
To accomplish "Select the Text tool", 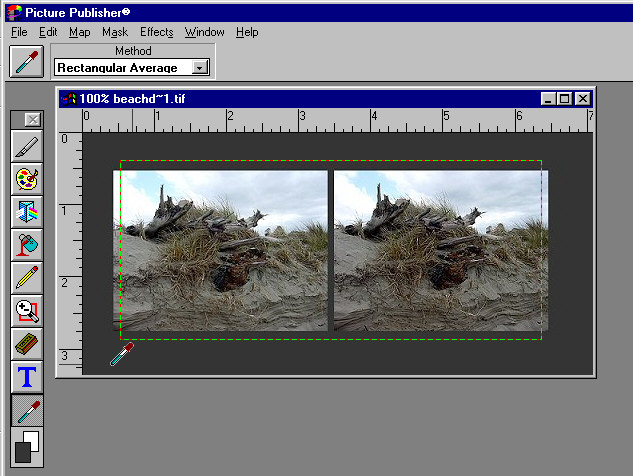I will pyautogui.click(x=27, y=378).
